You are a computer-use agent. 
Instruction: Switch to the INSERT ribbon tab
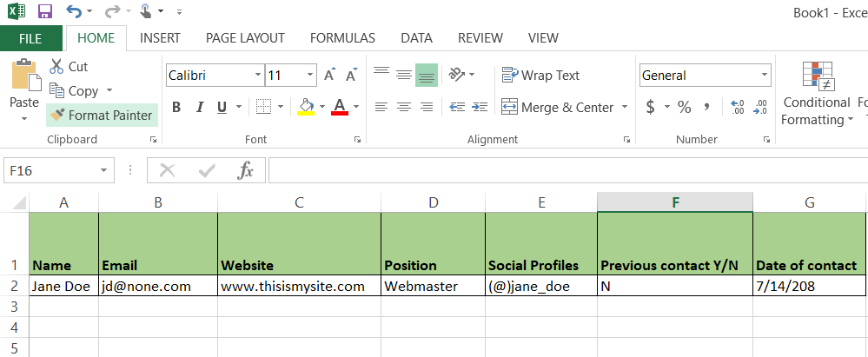click(160, 38)
